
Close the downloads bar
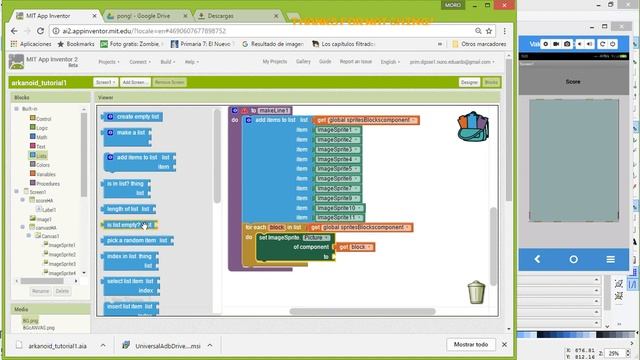click(x=504, y=344)
